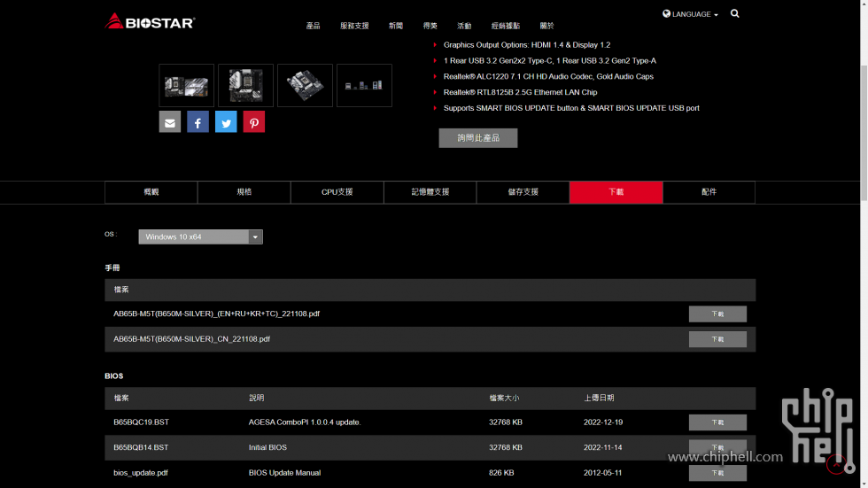
Task: Select second motherboard front-view thumbnail
Action: pos(246,86)
